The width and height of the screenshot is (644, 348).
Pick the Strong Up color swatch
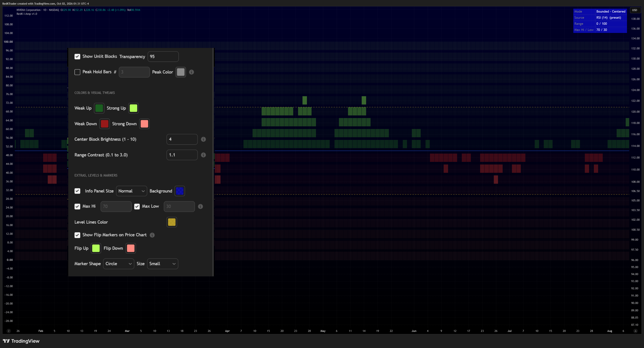[x=133, y=108]
